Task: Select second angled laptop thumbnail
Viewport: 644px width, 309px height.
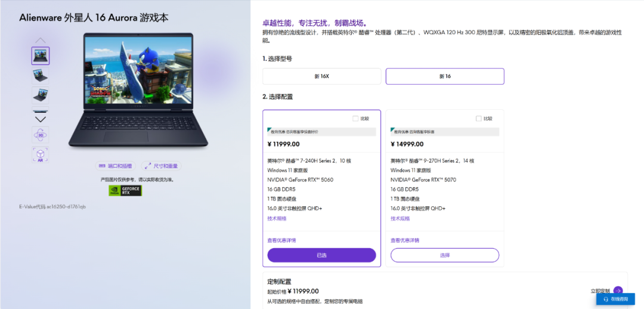Action: (x=41, y=76)
